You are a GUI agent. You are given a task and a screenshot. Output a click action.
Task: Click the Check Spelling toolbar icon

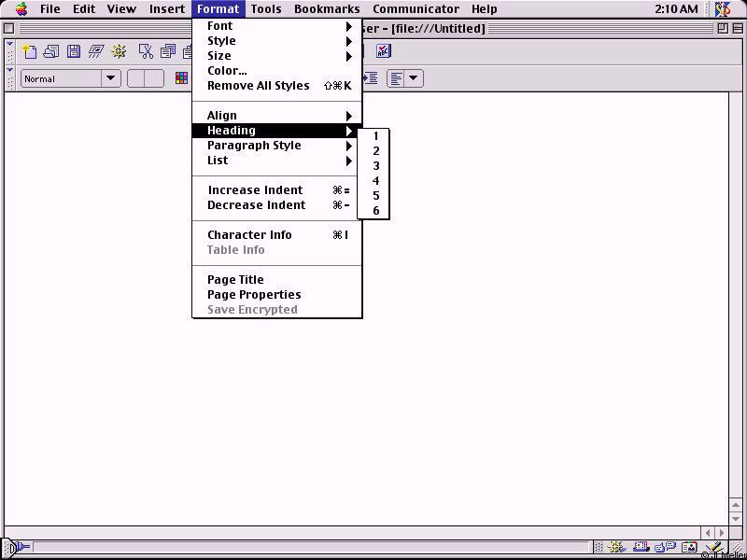coord(383,51)
